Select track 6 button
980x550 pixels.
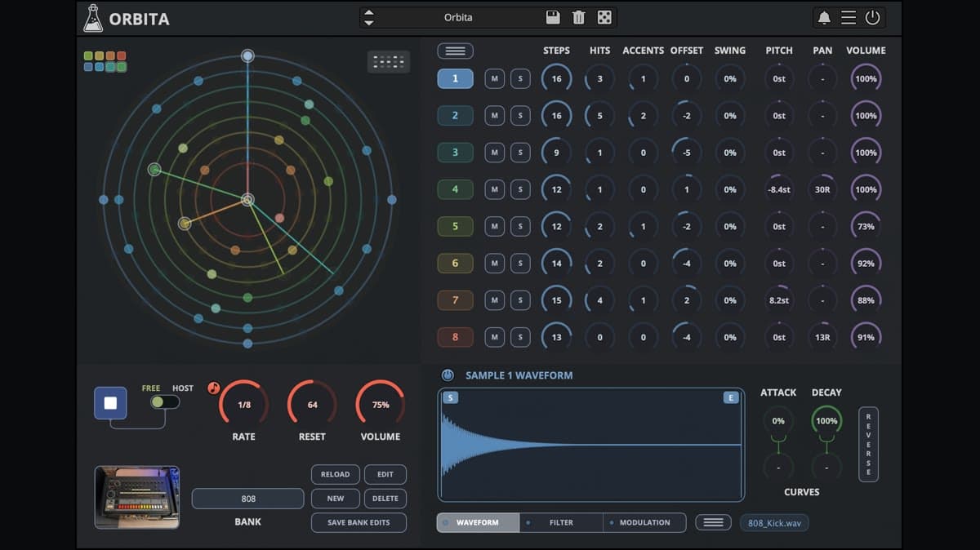tap(455, 263)
